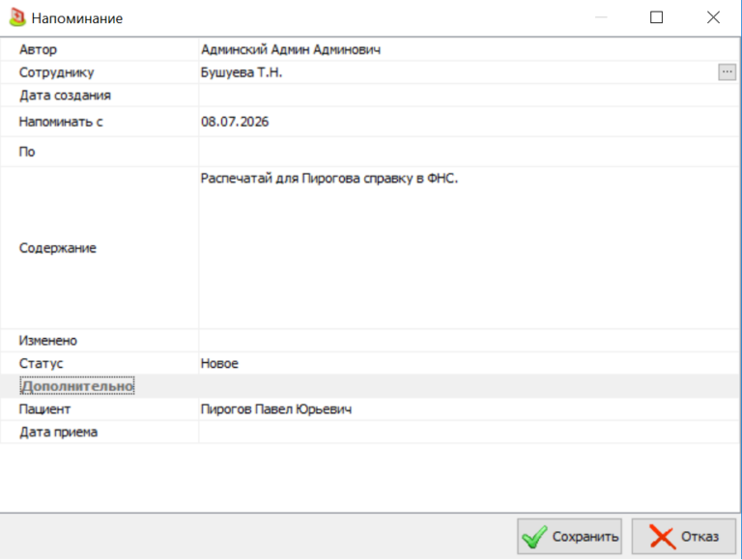Image resolution: width=742 pixels, height=560 pixels.
Task: Click the ellipsis button beside Бушуева Т.Н.
Action: [x=727, y=72]
